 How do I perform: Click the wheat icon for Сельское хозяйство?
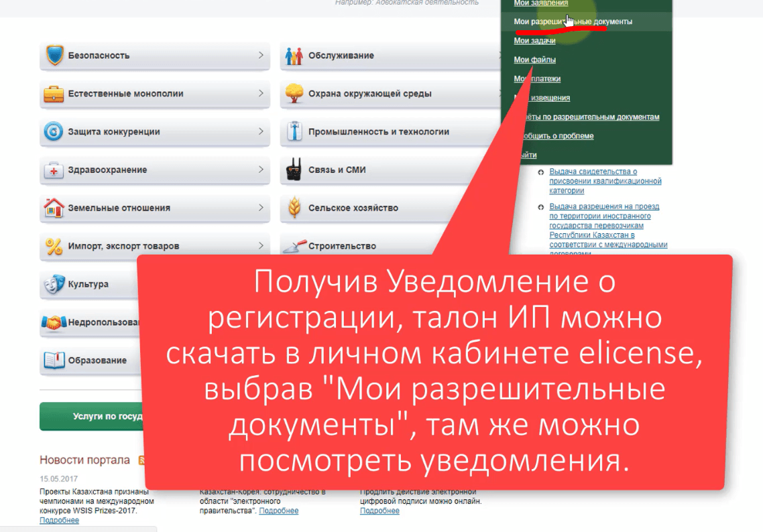click(293, 208)
